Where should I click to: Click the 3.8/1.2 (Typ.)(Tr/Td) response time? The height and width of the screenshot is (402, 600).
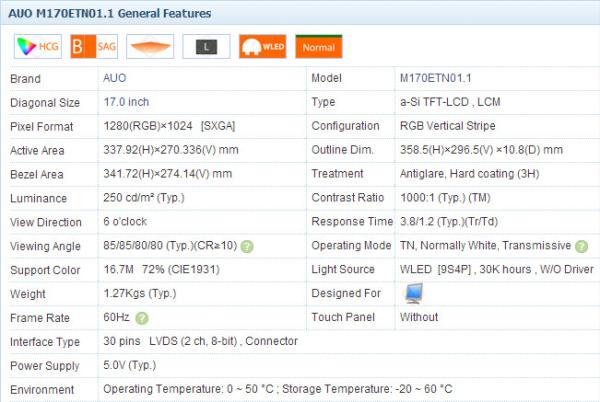tap(449, 221)
